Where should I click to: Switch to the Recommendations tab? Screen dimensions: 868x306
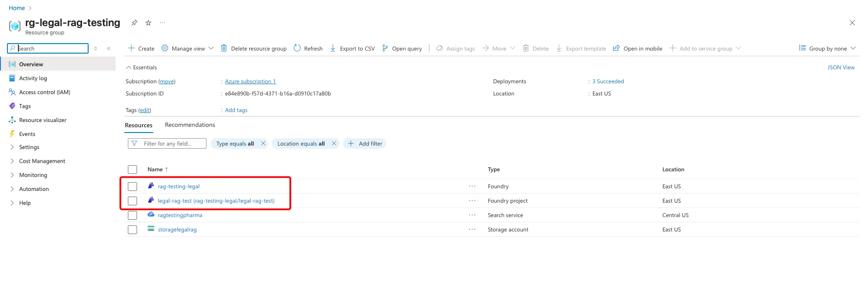(190, 125)
